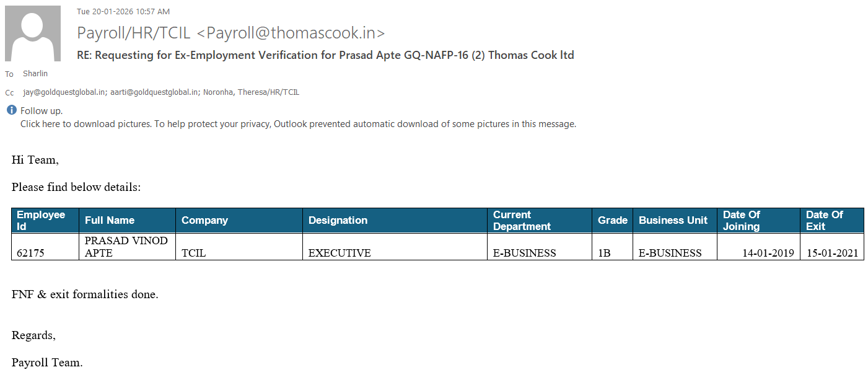Click the PRASAD VINOD APTE name cell
868x380 pixels.
point(126,246)
